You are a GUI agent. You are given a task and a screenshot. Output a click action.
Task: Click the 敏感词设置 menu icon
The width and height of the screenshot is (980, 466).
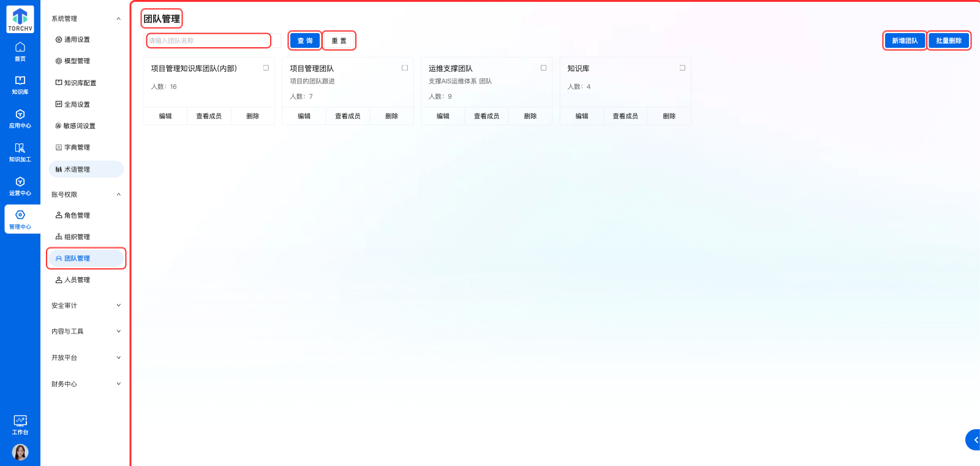58,126
